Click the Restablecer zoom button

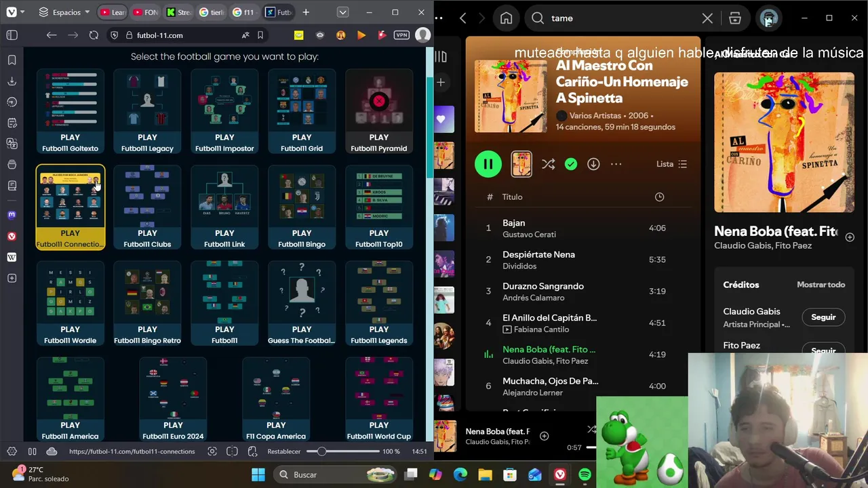click(x=283, y=451)
